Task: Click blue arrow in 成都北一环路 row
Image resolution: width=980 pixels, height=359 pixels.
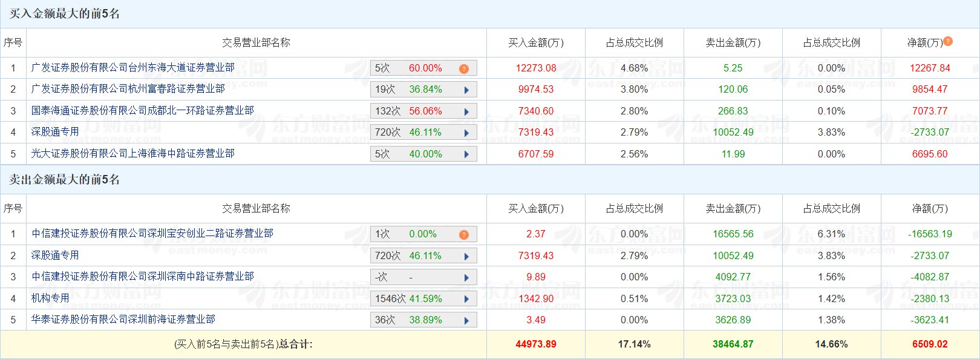Action: click(x=466, y=111)
